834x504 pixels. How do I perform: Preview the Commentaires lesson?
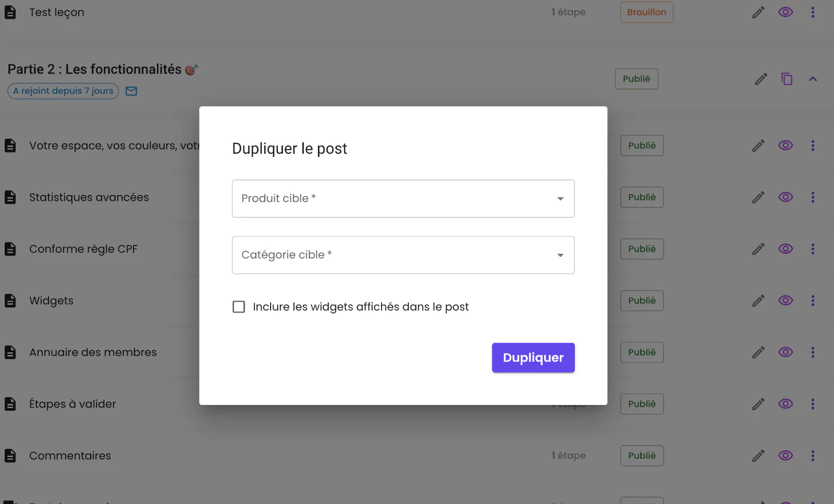786,456
